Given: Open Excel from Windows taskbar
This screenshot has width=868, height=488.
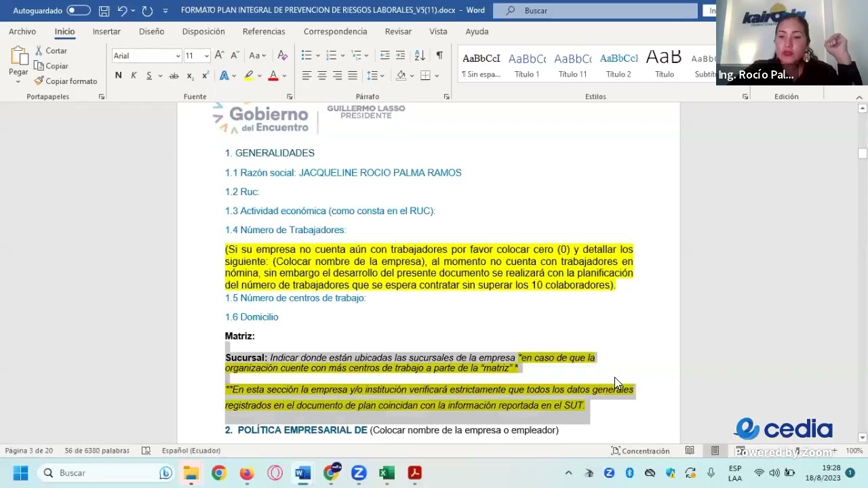Looking at the screenshot, I should click(387, 473).
